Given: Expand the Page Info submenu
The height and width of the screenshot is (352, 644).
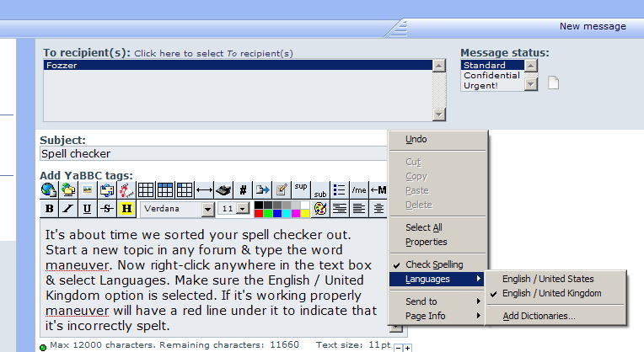Looking at the screenshot, I should (x=437, y=316).
